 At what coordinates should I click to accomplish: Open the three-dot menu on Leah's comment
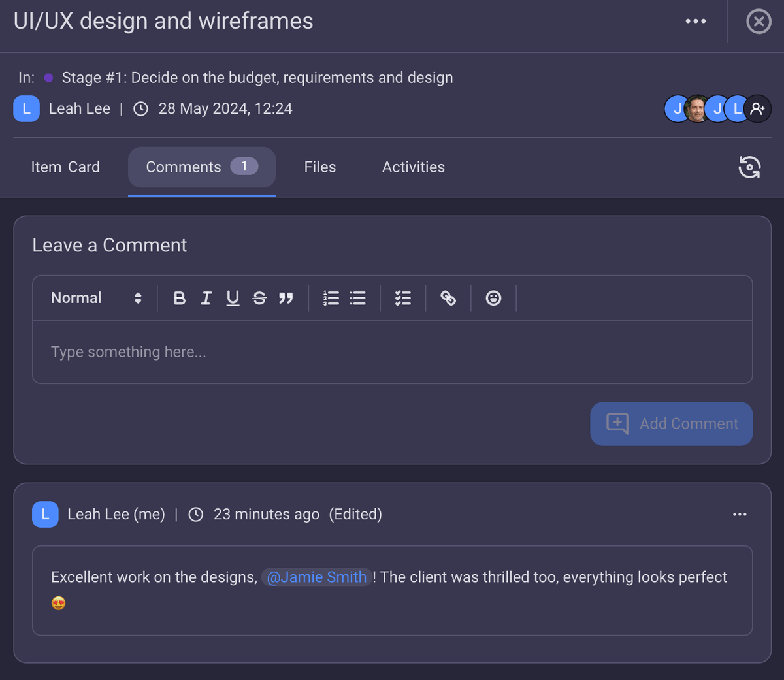[x=739, y=514]
